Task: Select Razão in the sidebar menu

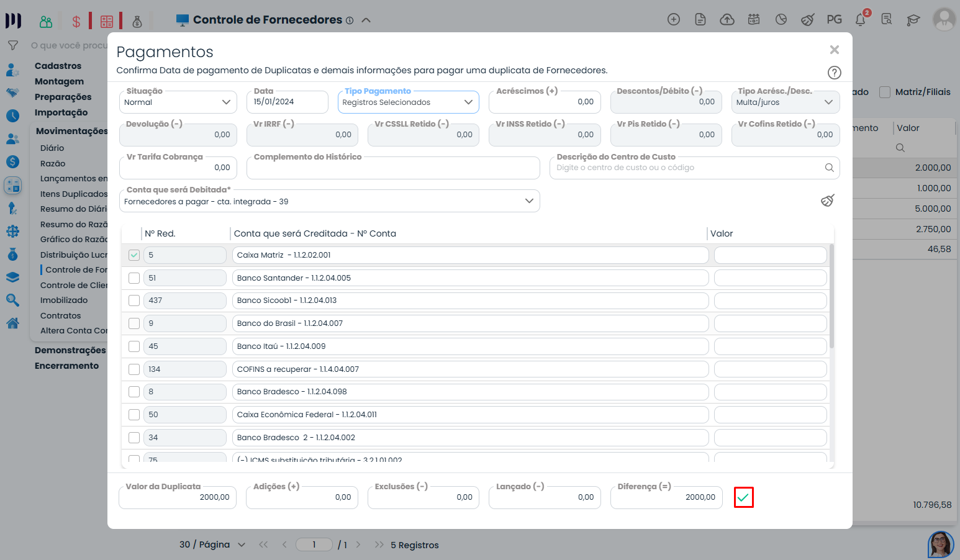Action: pos(53,163)
